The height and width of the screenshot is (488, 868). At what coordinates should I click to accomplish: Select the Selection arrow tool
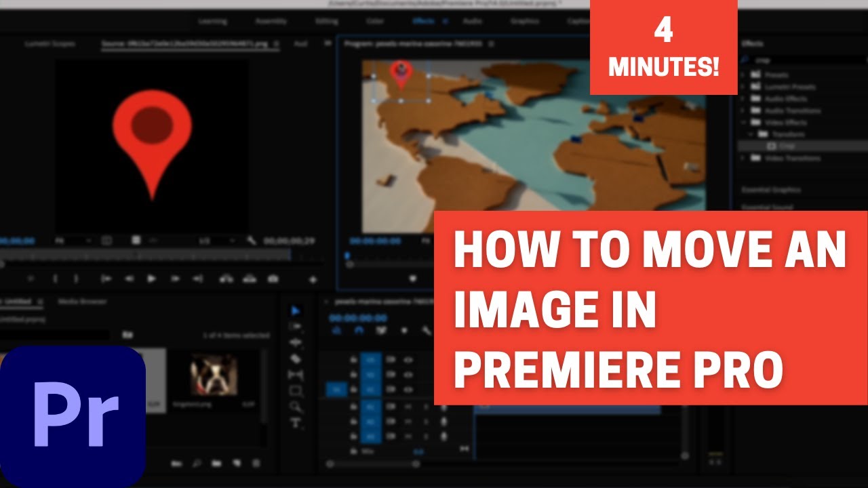point(296,310)
